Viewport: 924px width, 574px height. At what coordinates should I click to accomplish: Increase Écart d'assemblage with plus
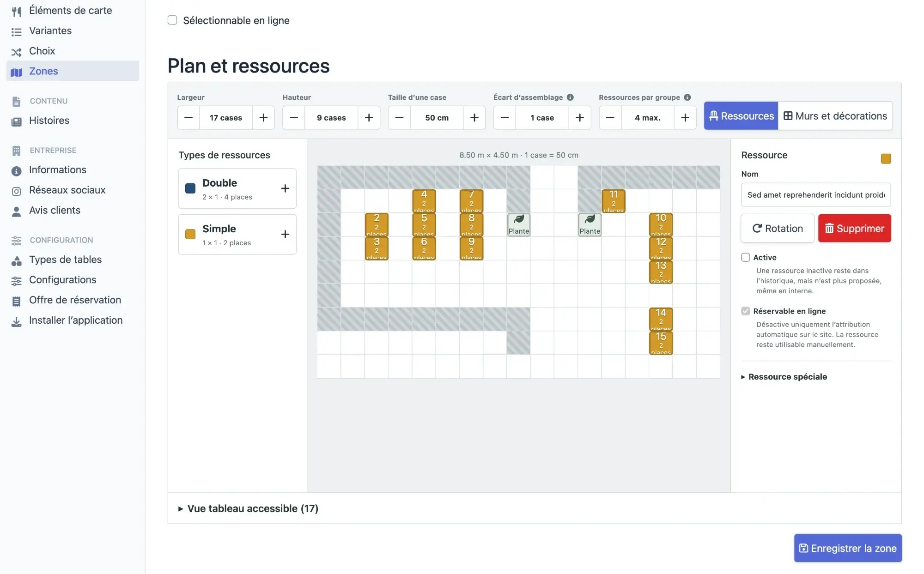pyautogui.click(x=580, y=118)
